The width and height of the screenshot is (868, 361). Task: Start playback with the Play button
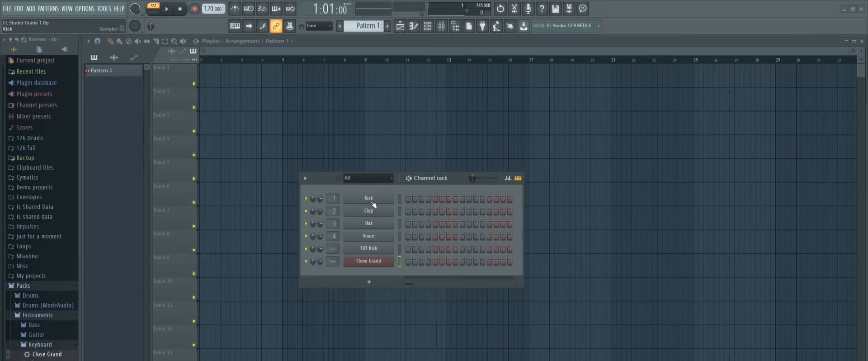click(x=167, y=9)
